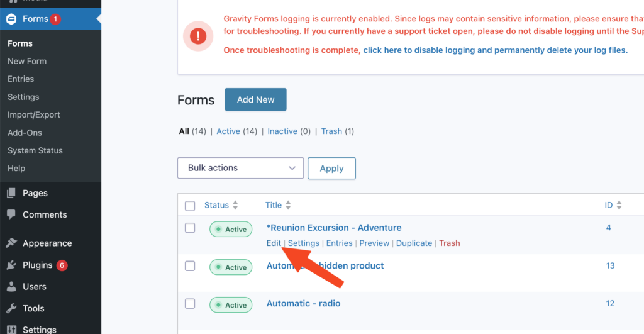Click the Gravity Forms icon in sidebar
This screenshot has height=334, width=644.
click(11, 19)
